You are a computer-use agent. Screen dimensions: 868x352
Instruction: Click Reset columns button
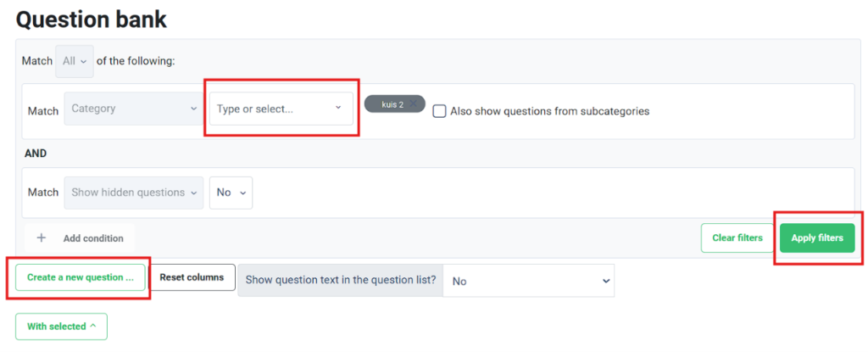pyautogui.click(x=192, y=277)
